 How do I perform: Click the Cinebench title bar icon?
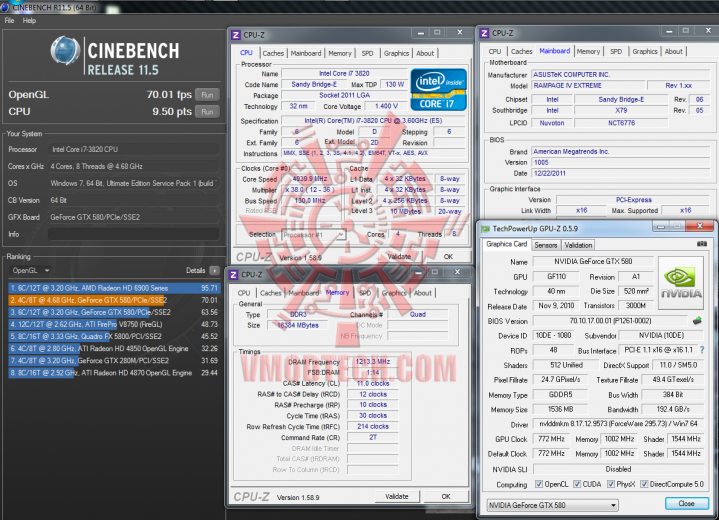coord(5,7)
